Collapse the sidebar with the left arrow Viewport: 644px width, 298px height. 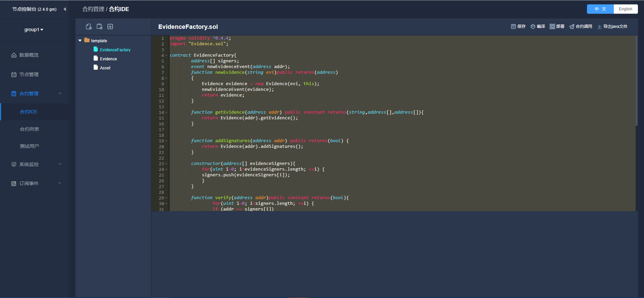pyautogui.click(x=65, y=9)
